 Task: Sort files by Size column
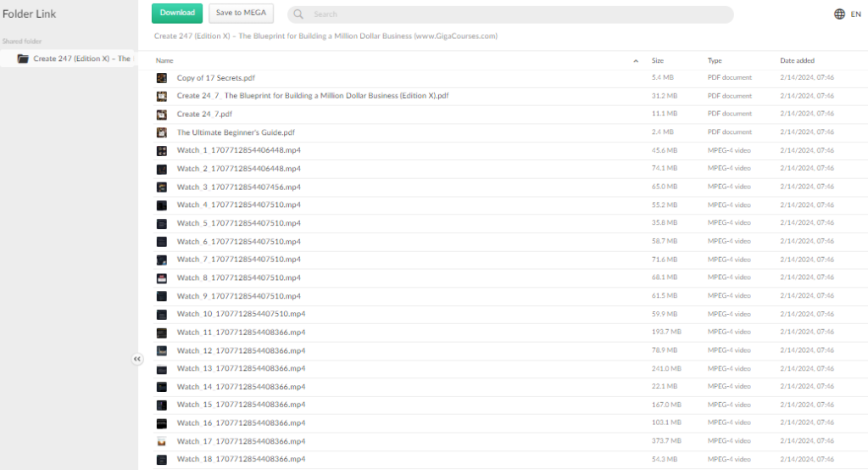(x=658, y=61)
